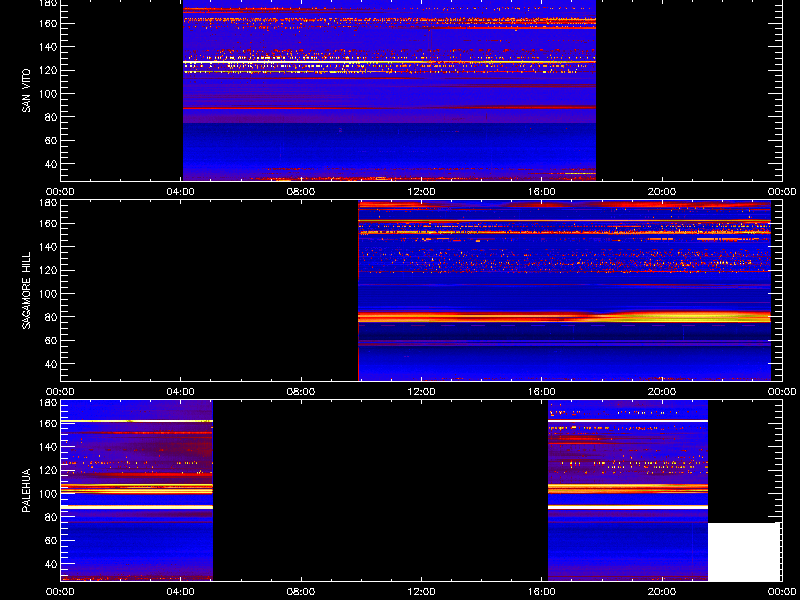Select the 80 tick label on PALEHUA axis
Screen dimensions: 800x600
49,517
